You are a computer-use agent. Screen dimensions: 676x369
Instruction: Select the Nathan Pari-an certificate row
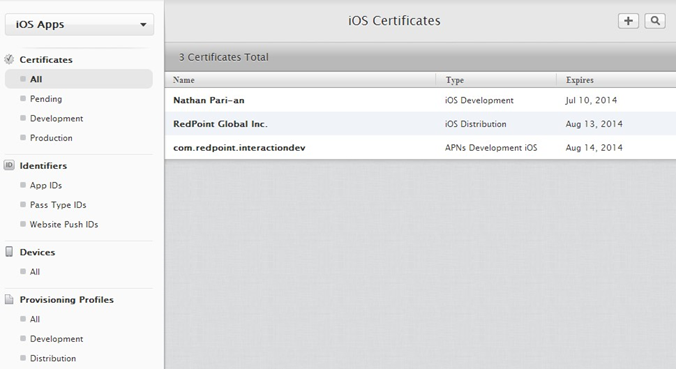(x=420, y=100)
